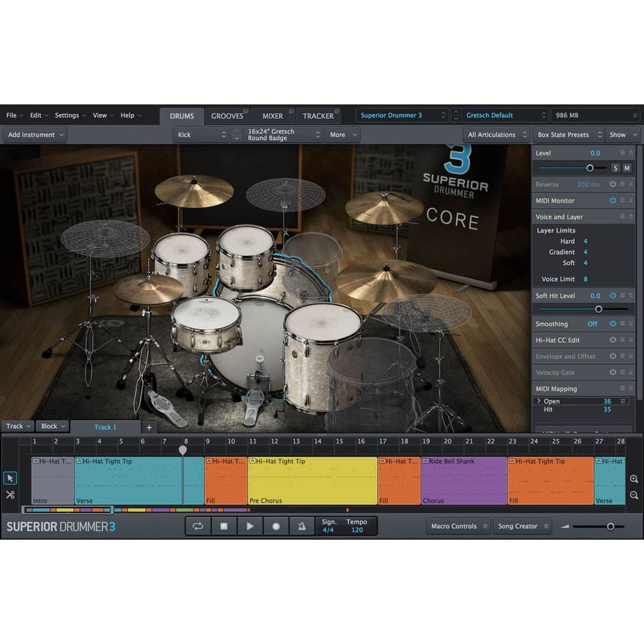Image resolution: width=644 pixels, height=644 pixels.
Task: Click the playhead marker at bar 8
Action: point(183,450)
